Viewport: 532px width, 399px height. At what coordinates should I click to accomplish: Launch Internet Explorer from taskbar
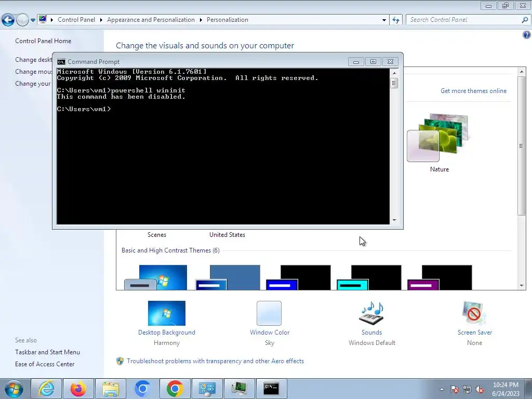point(46,389)
